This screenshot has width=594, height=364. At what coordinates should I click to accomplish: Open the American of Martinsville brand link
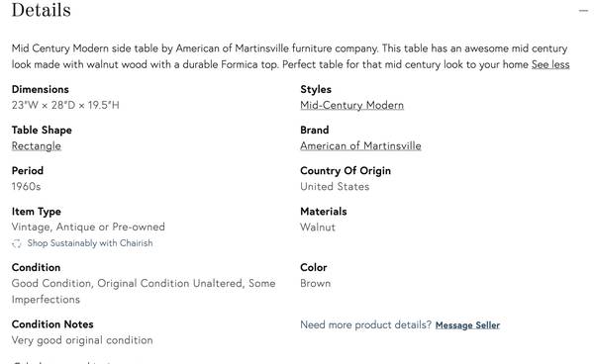(360, 146)
